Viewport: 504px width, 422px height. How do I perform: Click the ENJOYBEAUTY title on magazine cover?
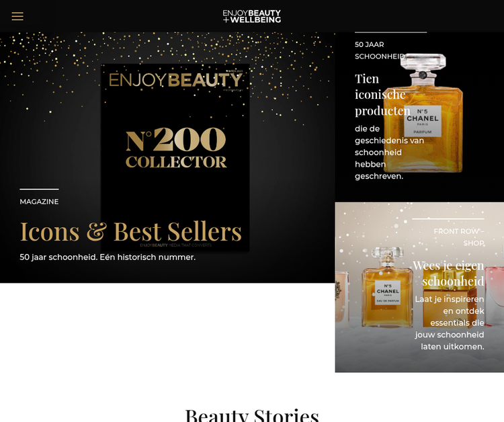pyautogui.click(x=175, y=80)
